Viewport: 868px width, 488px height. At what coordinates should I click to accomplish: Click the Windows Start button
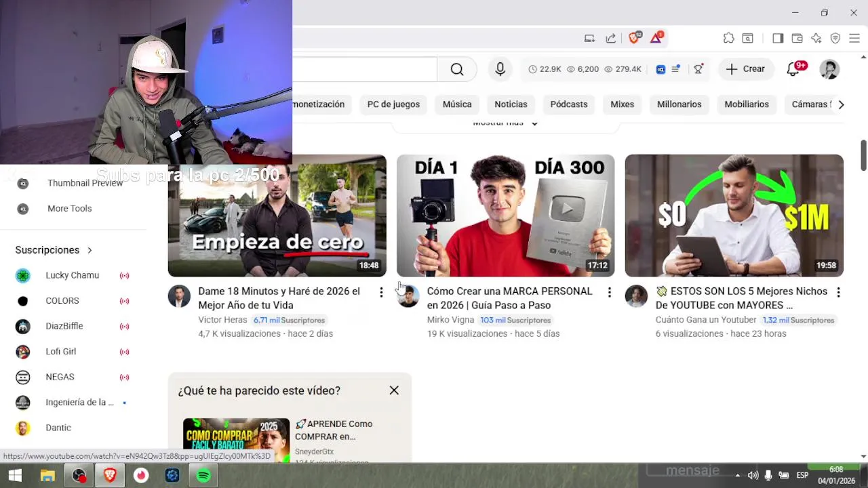pos(15,476)
